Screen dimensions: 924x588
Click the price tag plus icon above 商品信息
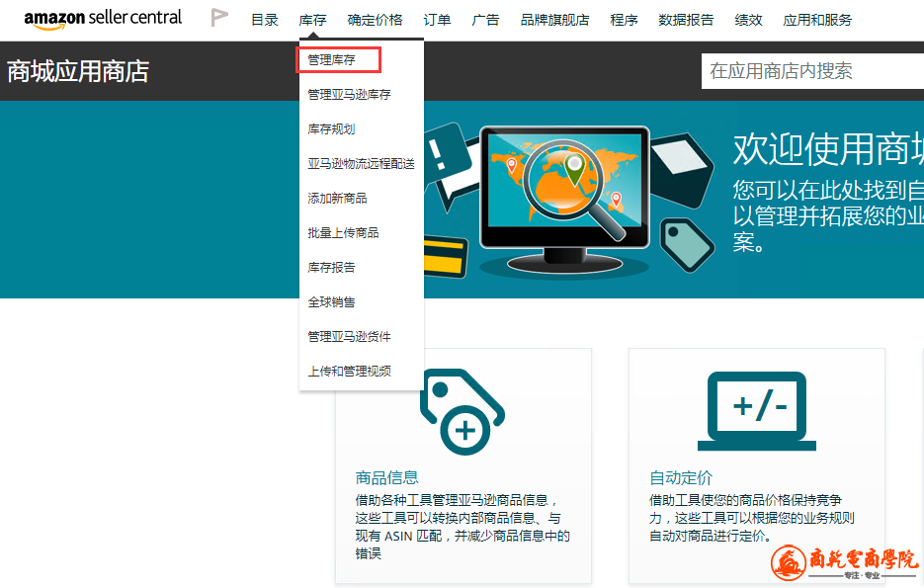pyautogui.click(x=462, y=411)
